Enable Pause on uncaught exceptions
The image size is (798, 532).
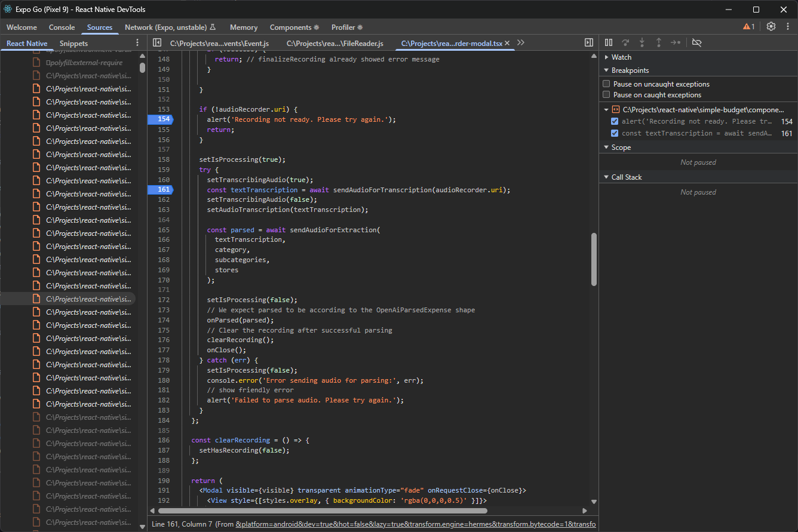[606, 84]
